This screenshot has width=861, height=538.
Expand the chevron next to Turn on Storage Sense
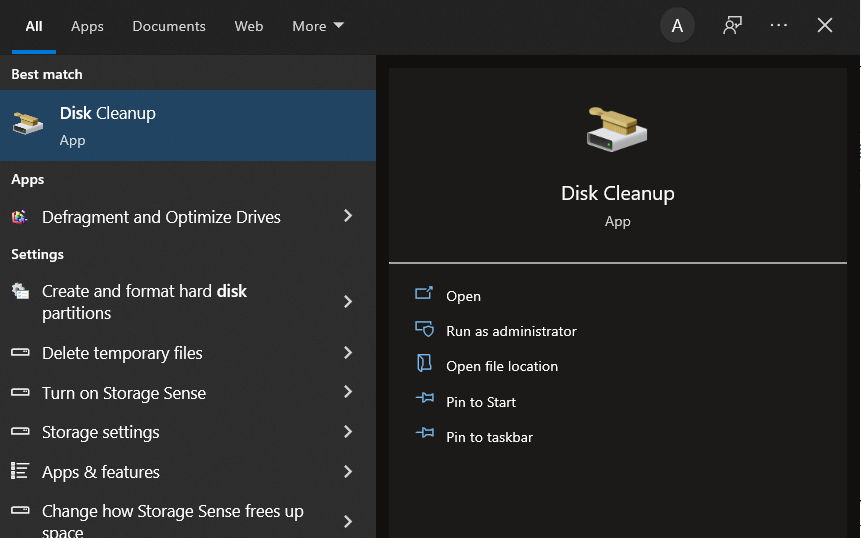[x=348, y=392]
